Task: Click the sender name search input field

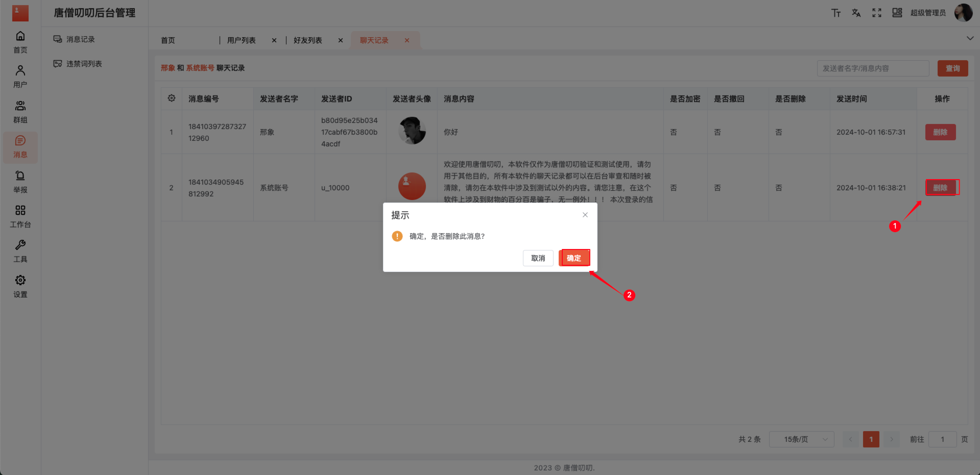Action: click(873, 68)
